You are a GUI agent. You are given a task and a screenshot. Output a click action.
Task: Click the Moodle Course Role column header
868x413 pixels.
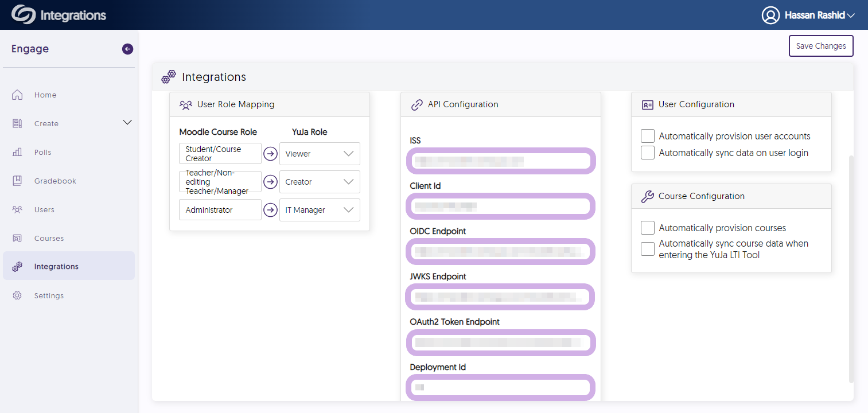[219, 132]
